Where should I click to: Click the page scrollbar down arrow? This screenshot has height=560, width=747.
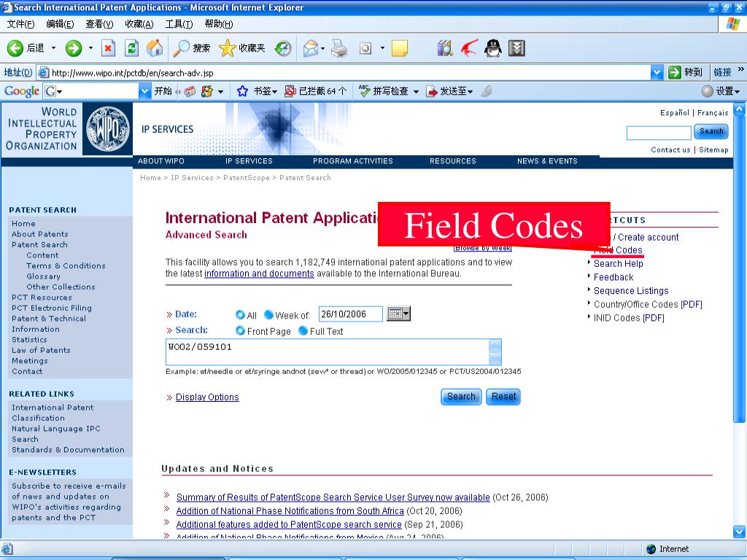click(x=740, y=531)
